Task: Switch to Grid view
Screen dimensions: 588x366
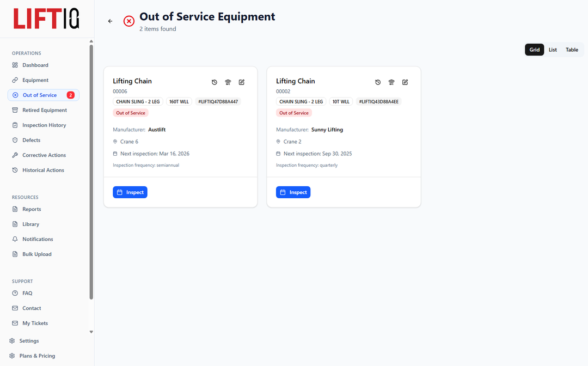Action: point(534,50)
